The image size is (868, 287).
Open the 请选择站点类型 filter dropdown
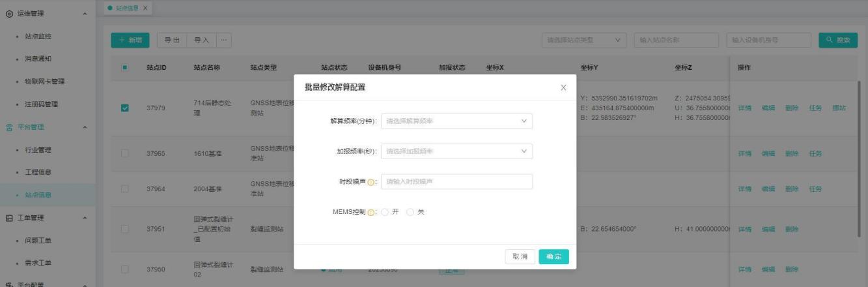585,40
